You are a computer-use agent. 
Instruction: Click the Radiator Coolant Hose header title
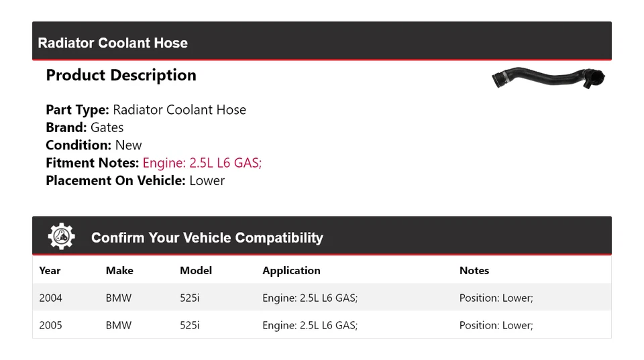pyautogui.click(x=113, y=43)
